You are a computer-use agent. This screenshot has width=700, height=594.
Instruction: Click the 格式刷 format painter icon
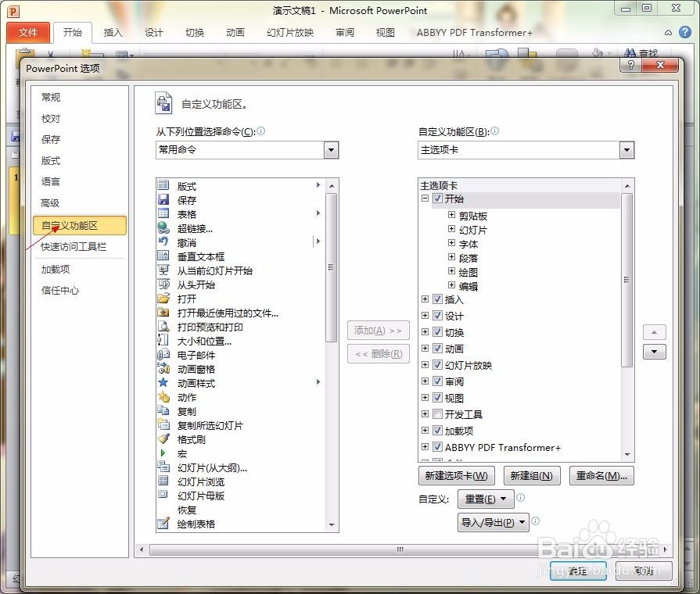163,438
